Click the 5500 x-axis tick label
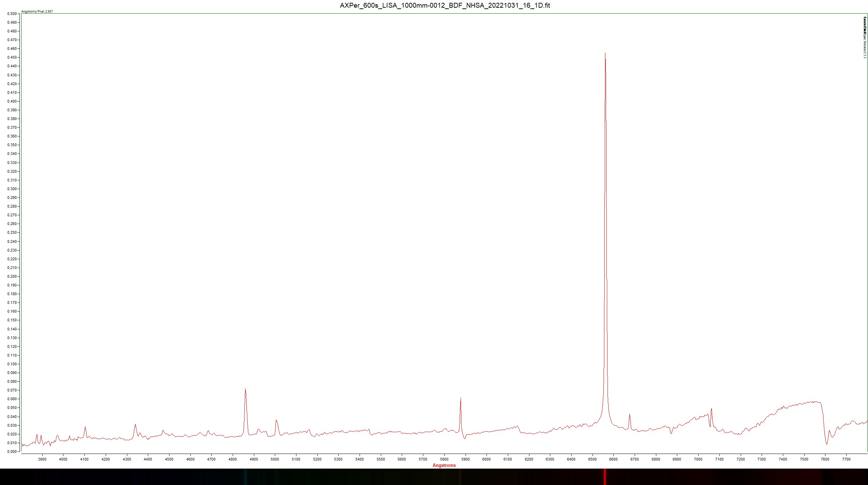 (x=380, y=459)
